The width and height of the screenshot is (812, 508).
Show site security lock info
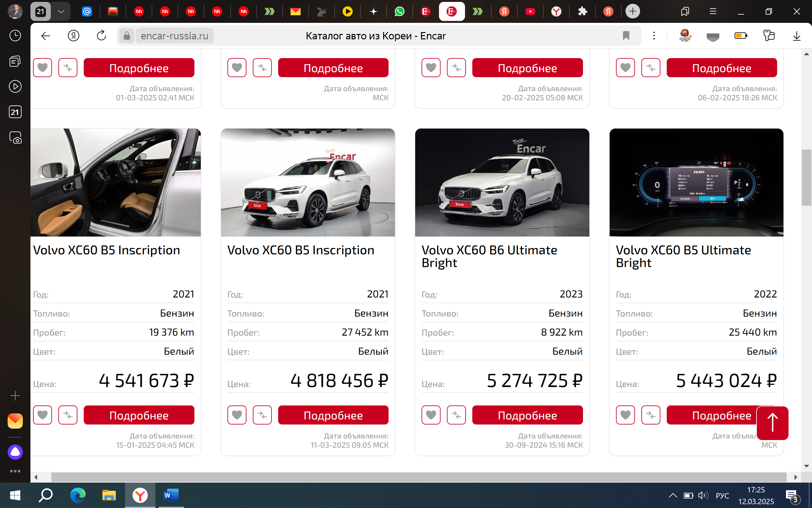point(127,36)
